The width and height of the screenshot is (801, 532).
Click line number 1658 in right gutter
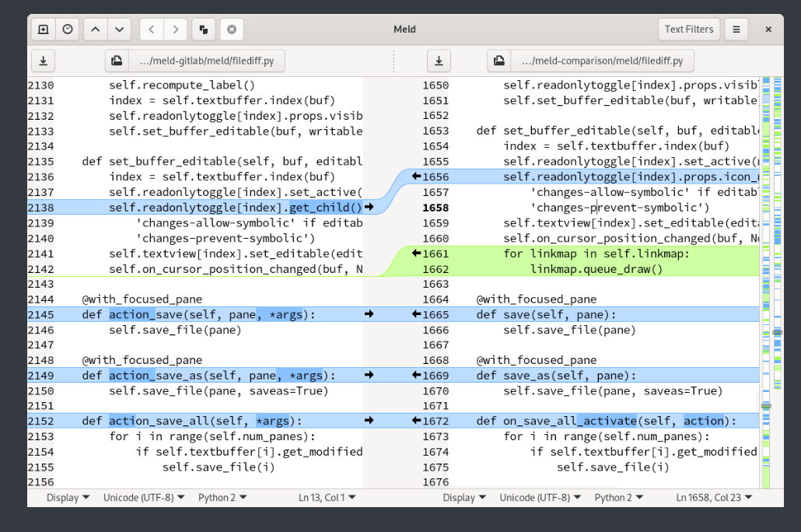(x=435, y=208)
